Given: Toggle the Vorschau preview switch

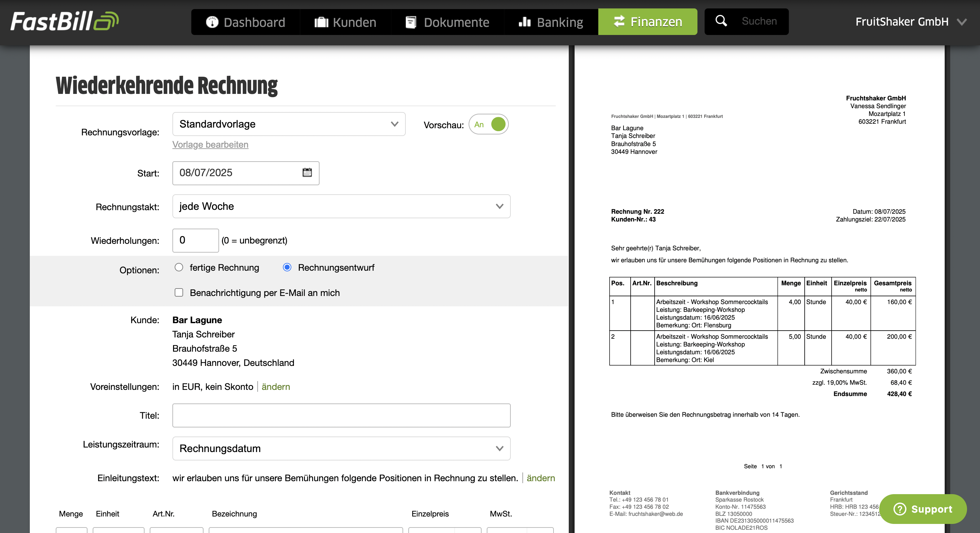Looking at the screenshot, I should pos(488,124).
